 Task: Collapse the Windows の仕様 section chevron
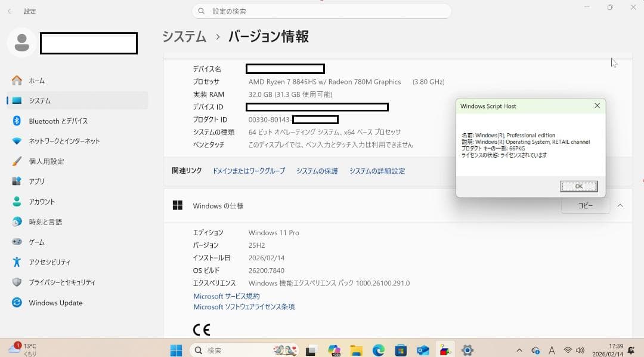tap(620, 205)
